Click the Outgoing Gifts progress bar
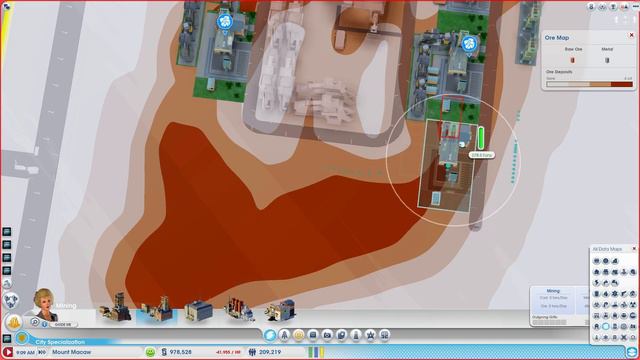 (549, 322)
